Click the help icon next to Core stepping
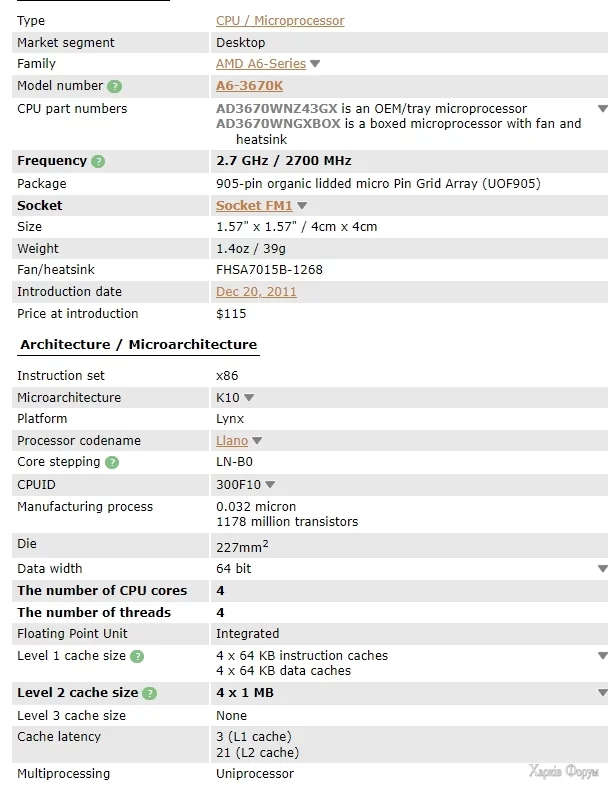The width and height of the screenshot is (608, 785). [112, 463]
